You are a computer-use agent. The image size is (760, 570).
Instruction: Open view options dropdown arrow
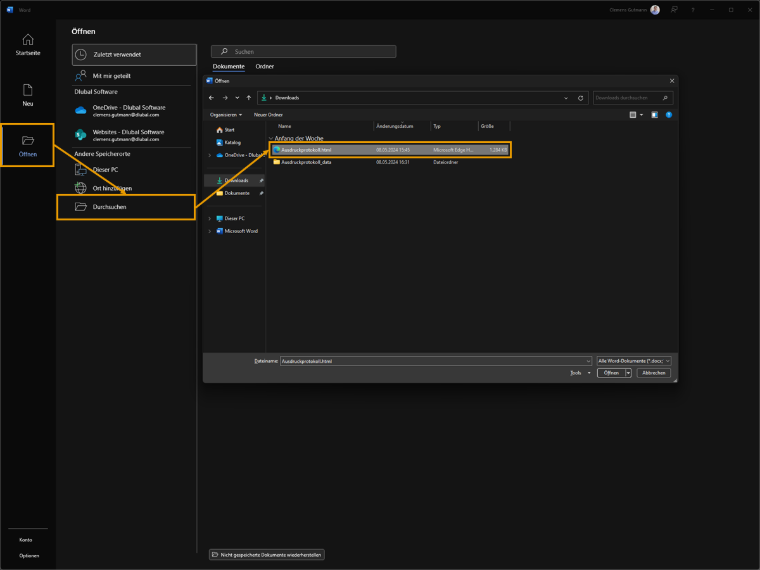click(641, 115)
